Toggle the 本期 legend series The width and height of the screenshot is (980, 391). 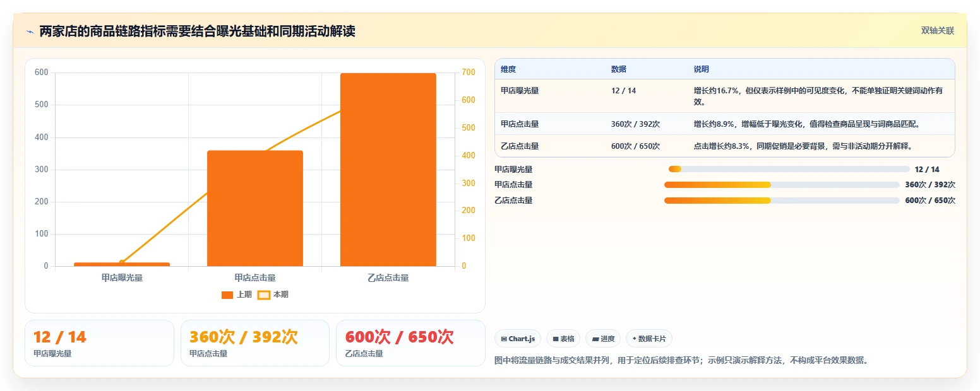(273, 295)
